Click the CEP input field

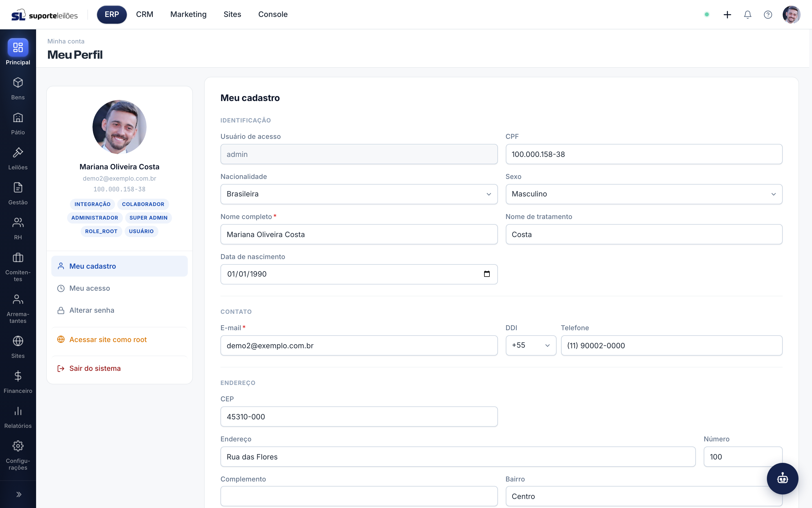[359, 417]
